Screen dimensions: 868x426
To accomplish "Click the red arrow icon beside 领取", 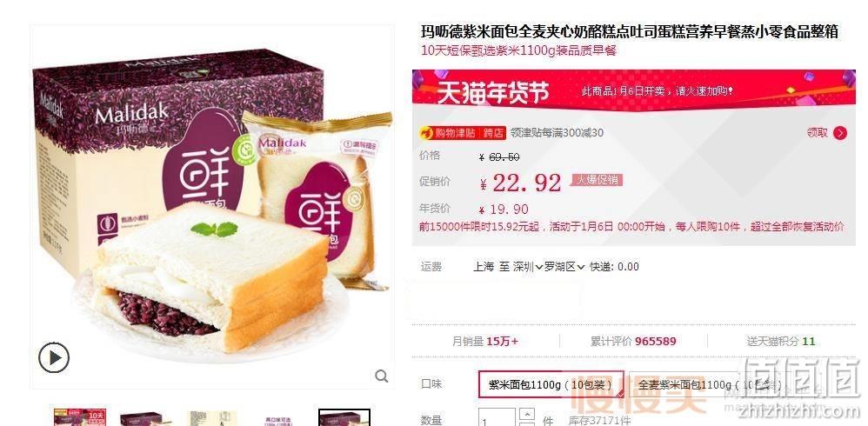I will [x=840, y=133].
